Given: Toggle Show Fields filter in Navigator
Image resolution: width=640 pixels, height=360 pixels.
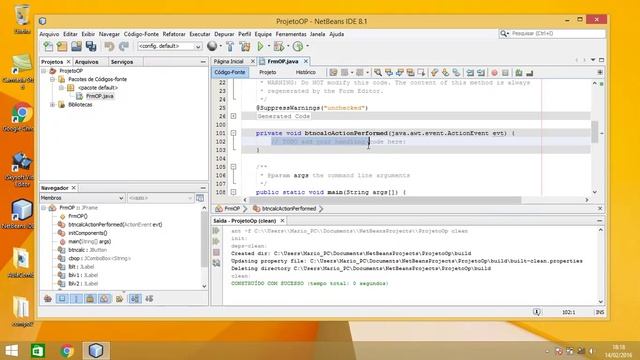Looking at the screenshot, I should click(x=62, y=299).
